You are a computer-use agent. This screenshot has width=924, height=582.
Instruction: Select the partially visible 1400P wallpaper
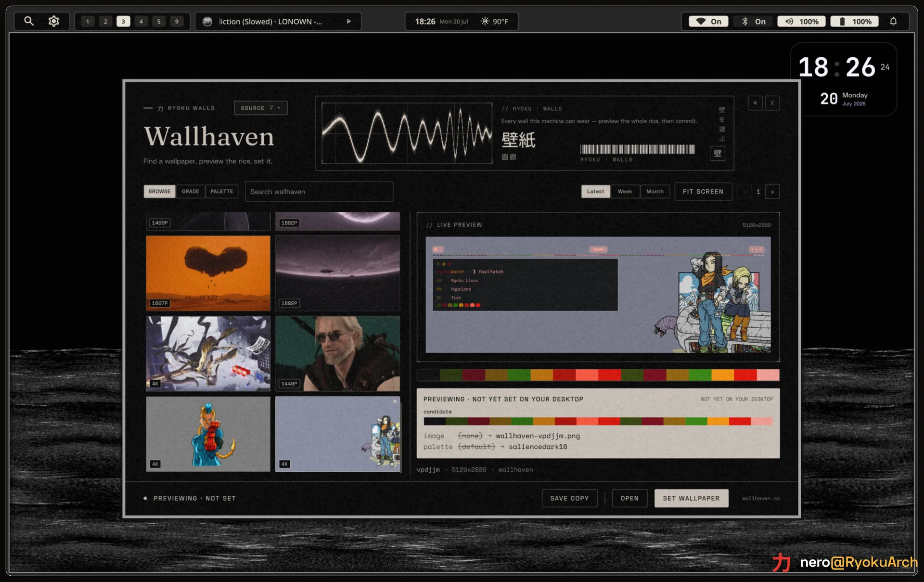click(x=208, y=221)
